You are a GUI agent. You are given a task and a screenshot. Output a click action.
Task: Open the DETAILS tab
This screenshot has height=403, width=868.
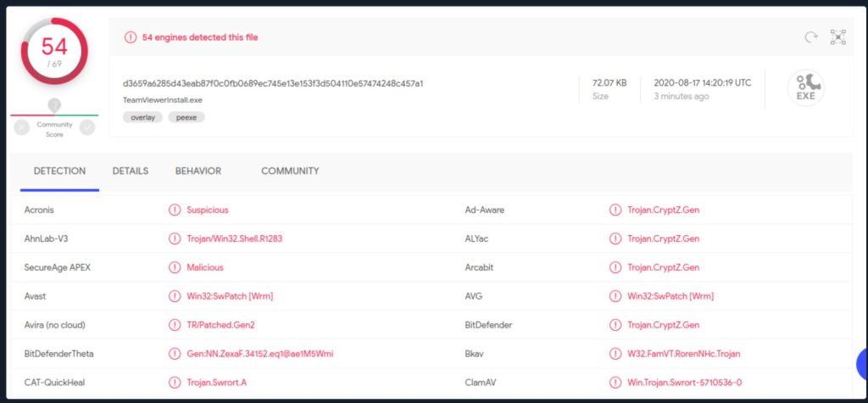[130, 171]
